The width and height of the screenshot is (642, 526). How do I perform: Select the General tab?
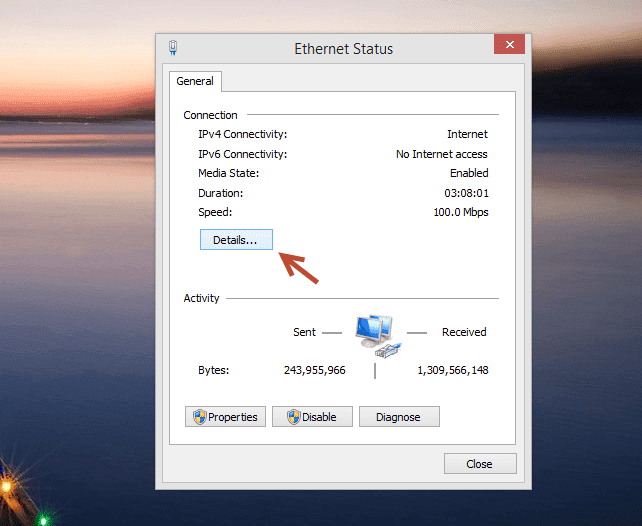195,81
